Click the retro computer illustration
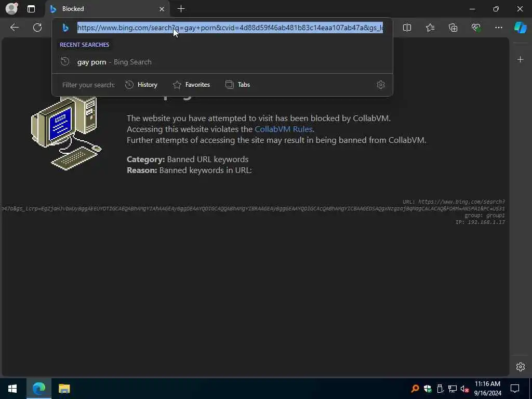The width and height of the screenshot is (532, 399). [x=66, y=134]
